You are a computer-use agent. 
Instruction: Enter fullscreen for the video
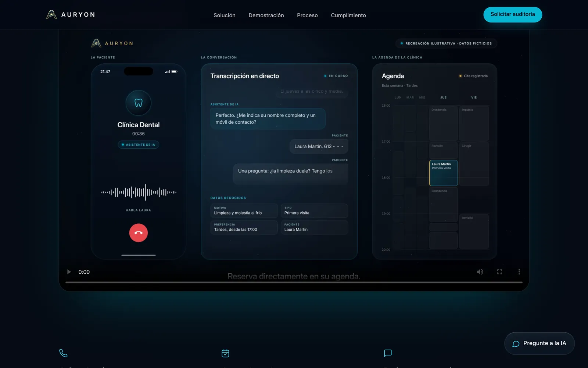499,272
